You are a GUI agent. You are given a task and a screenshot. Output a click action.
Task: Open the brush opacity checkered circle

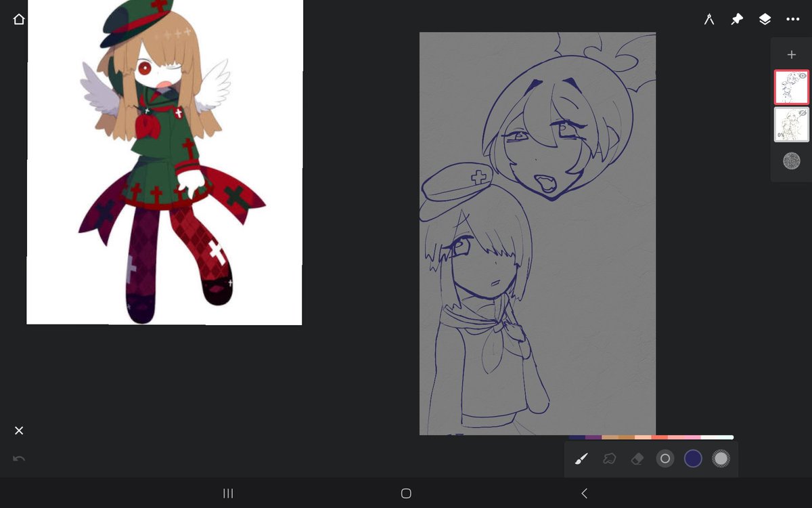(721, 459)
